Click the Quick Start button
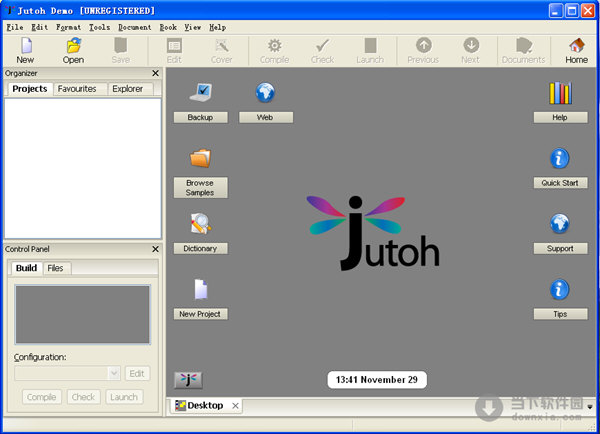This screenshot has width=600, height=434. tap(561, 183)
